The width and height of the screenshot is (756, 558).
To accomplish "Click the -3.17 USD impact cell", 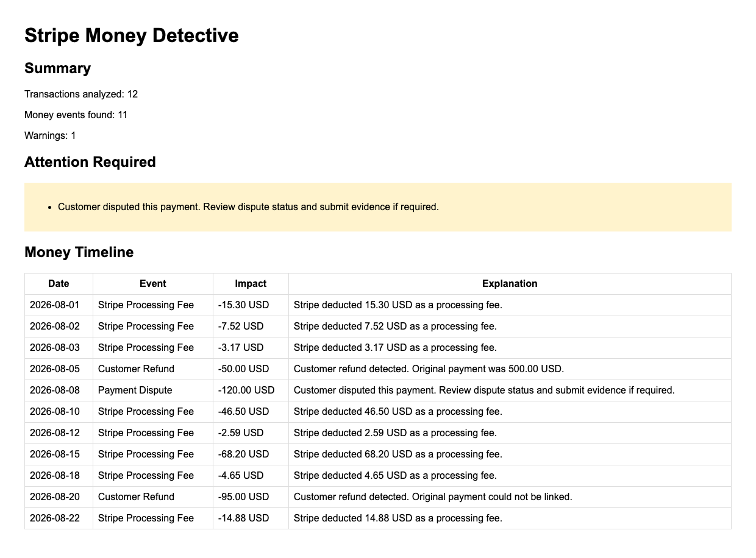I will click(251, 348).
